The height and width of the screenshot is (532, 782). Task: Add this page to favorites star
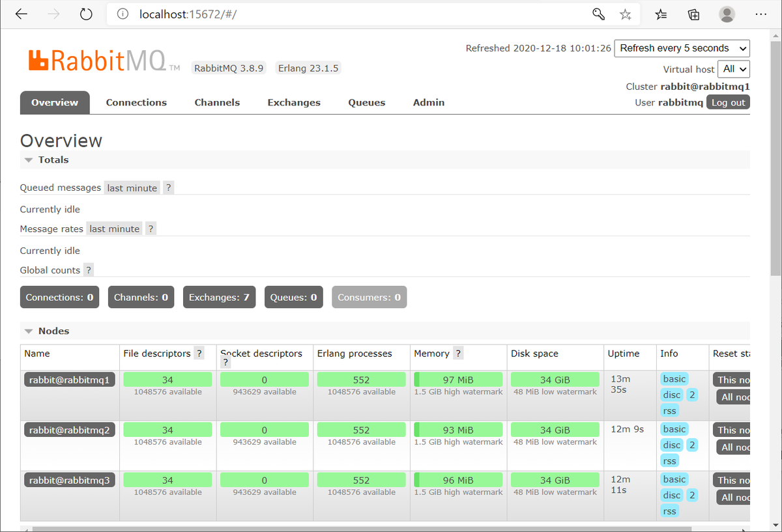pyautogui.click(x=625, y=14)
